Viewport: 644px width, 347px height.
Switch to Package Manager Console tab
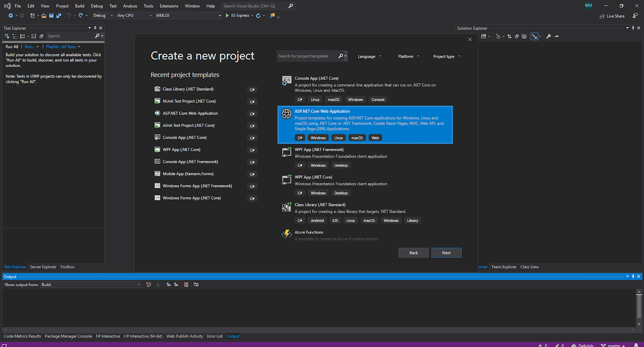68,336
